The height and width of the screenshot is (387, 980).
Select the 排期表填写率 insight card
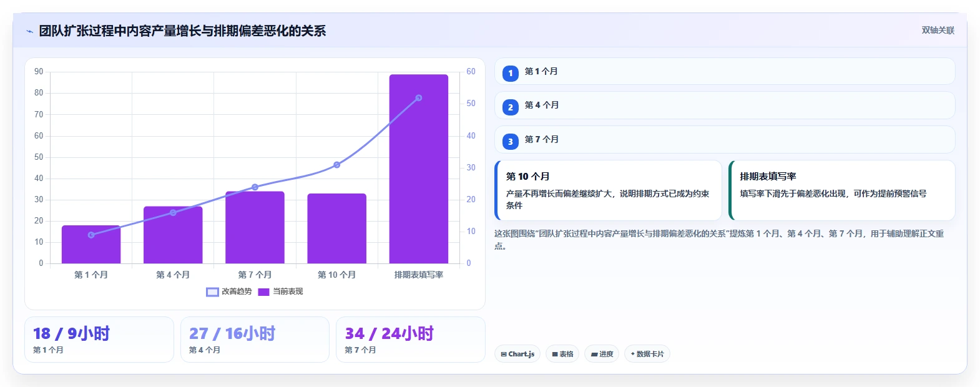click(x=842, y=190)
